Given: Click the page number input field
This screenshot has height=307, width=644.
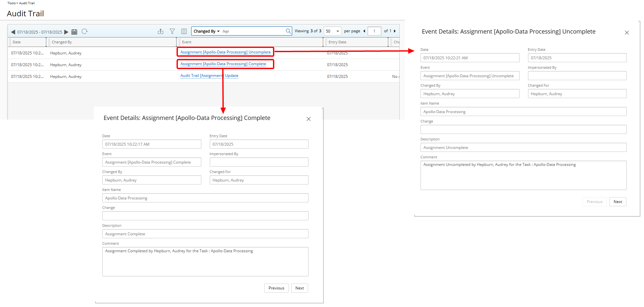Looking at the screenshot, I should point(374,31).
